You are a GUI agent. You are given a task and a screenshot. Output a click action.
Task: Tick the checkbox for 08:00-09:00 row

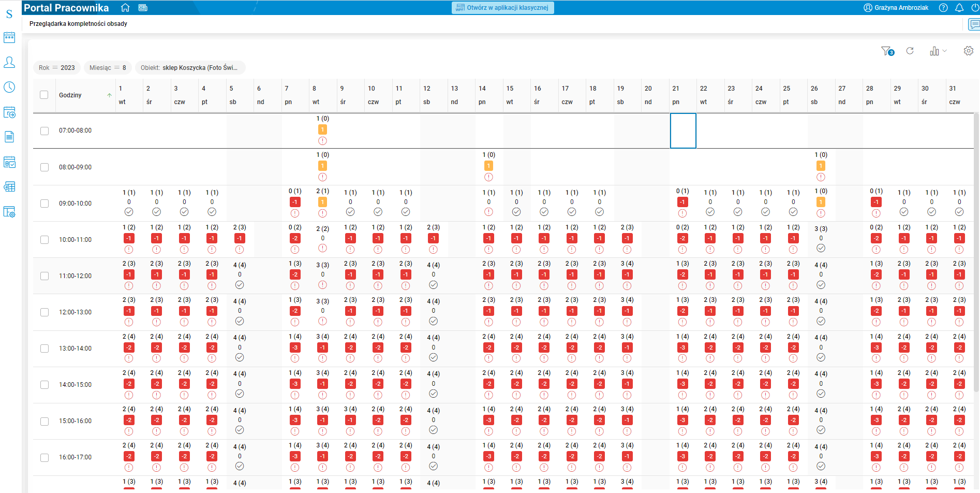tap(44, 167)
